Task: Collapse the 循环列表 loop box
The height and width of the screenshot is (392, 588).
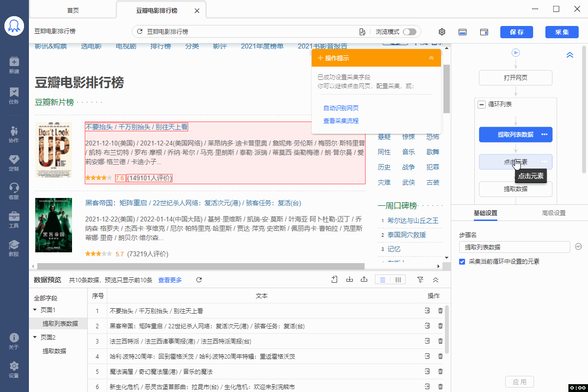Action: [482, 104]
